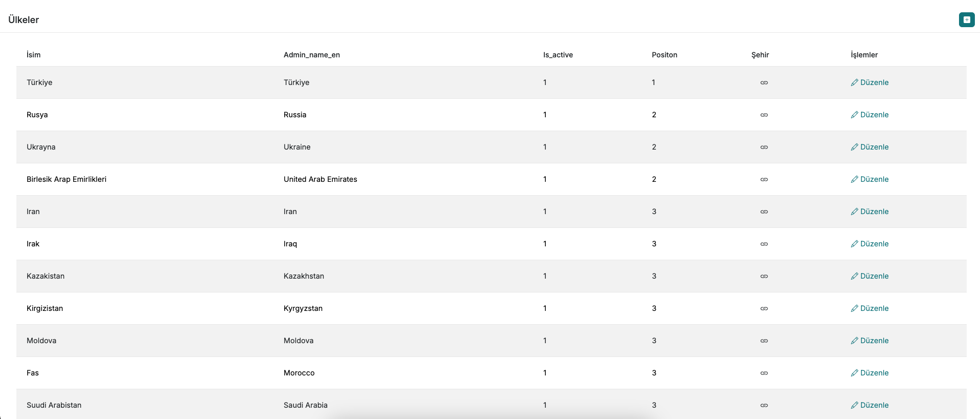Image resolution: width=980 pixels, height=419 pixels.
Task: Edit Suudi Arabistan via Düzenle
Action: (x=869, y=405)
